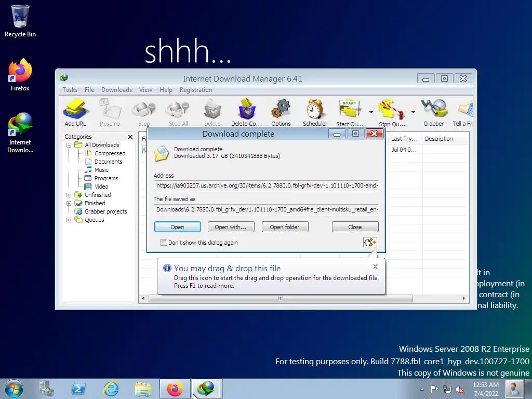
Task: Show hidden tray icons arrow
Action: coord(422,389)
